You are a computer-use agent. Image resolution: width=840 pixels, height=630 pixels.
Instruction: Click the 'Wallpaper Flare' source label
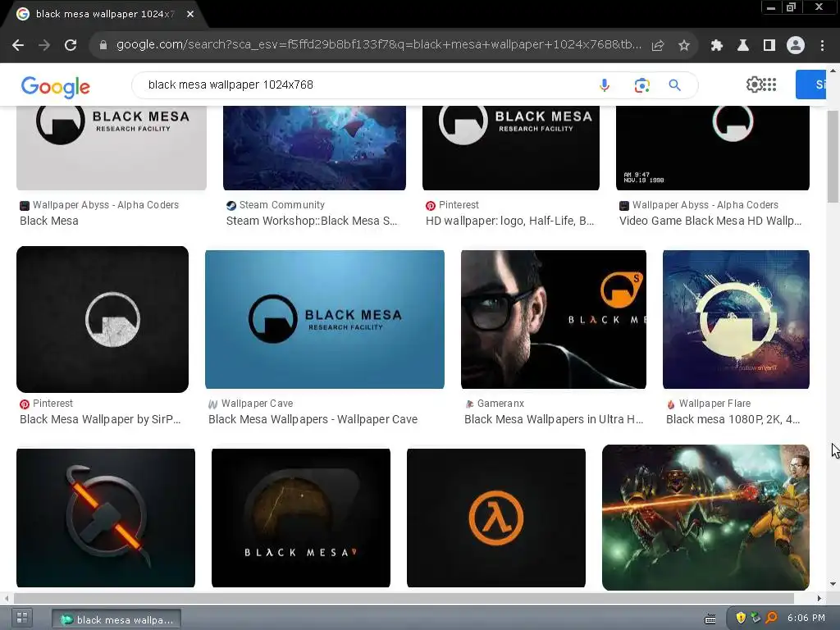click(714, 404)
